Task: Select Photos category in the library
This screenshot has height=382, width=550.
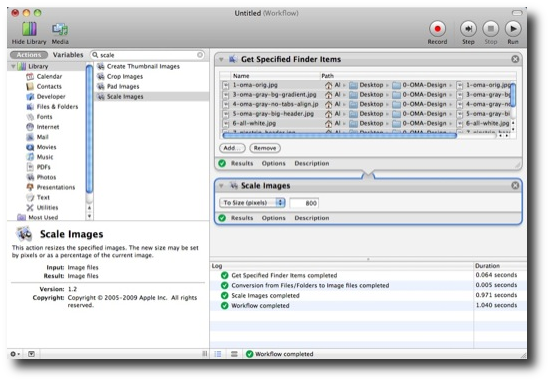Action: [x=46, y=177]
